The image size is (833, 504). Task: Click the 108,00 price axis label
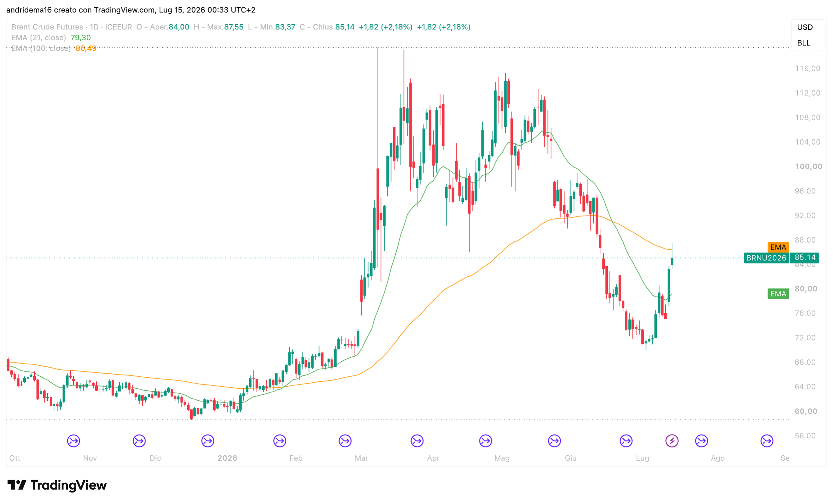point(808,117)
